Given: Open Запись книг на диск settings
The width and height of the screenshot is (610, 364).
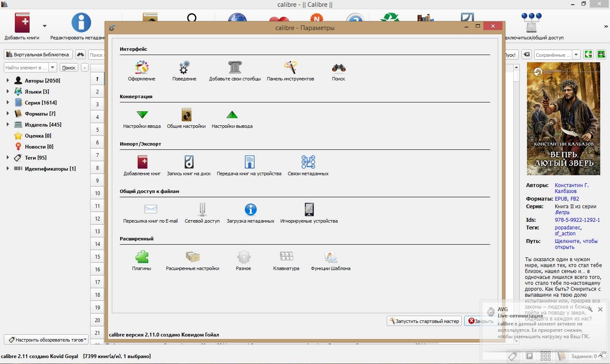Looking at the screenshot, I should click(x=189, y=165).
